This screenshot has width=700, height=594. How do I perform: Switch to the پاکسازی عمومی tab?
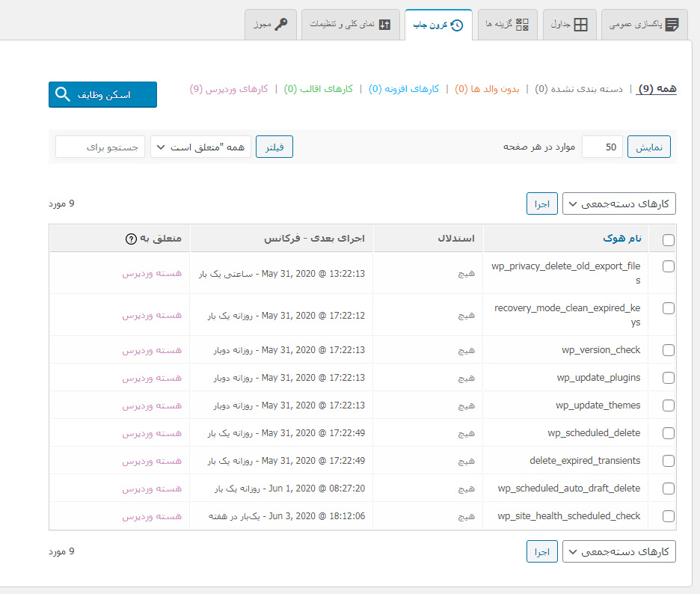(x=644, y=25)
